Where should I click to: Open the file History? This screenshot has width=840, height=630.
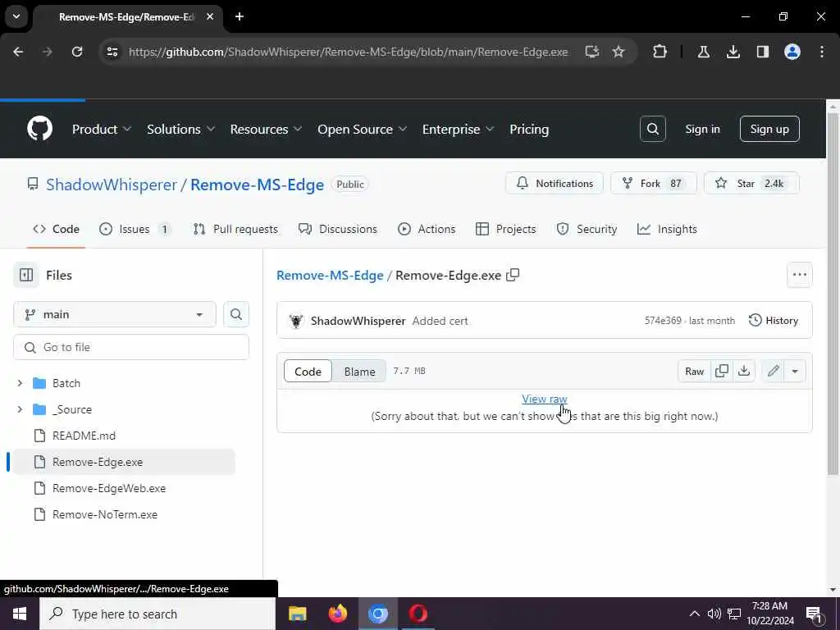(x=773, y=321)
